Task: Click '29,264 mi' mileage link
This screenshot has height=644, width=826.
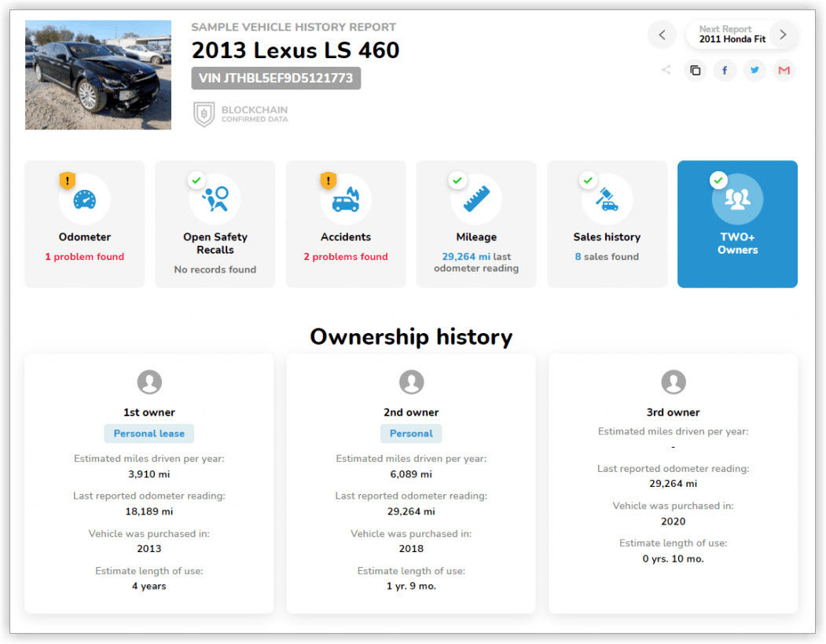Action: click(466, 257)
